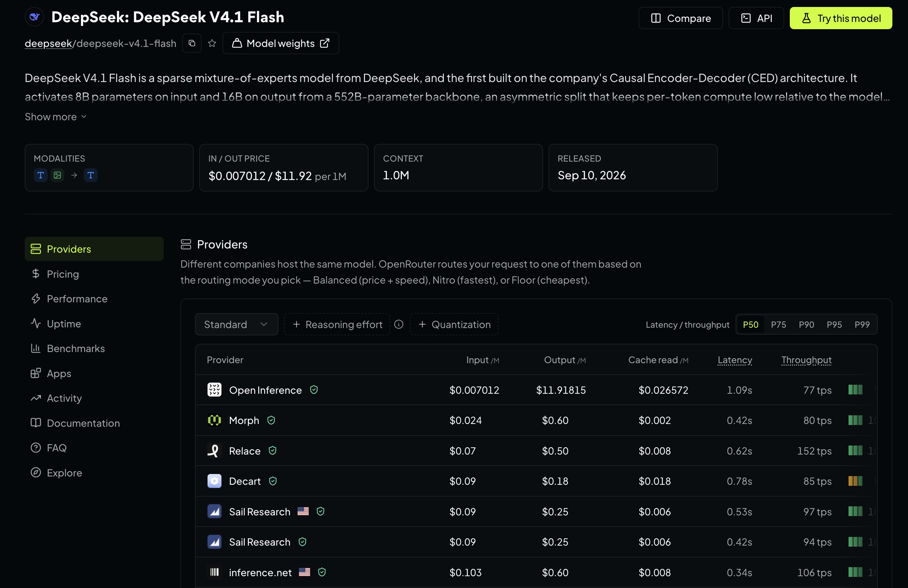Select the P99 percentile option
The height and width of the screenshot is (588, 908).
(862, 325)
